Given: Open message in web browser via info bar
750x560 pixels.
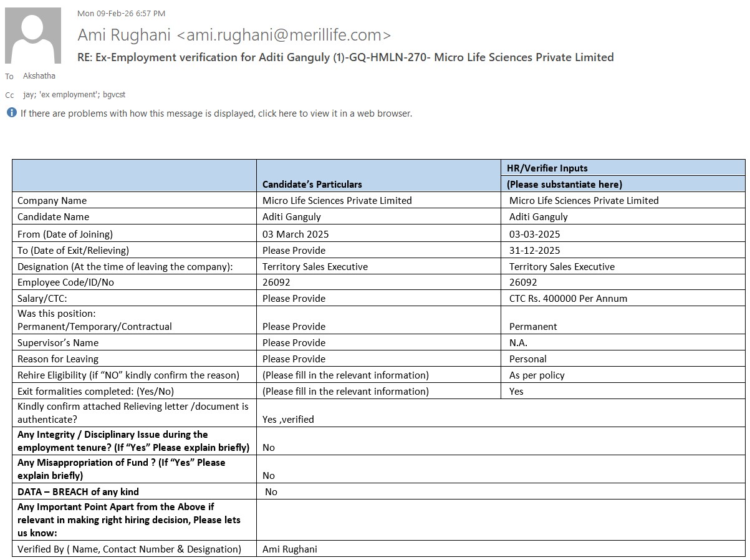Looking at the screenshot, I should click(x=216, y=113).
